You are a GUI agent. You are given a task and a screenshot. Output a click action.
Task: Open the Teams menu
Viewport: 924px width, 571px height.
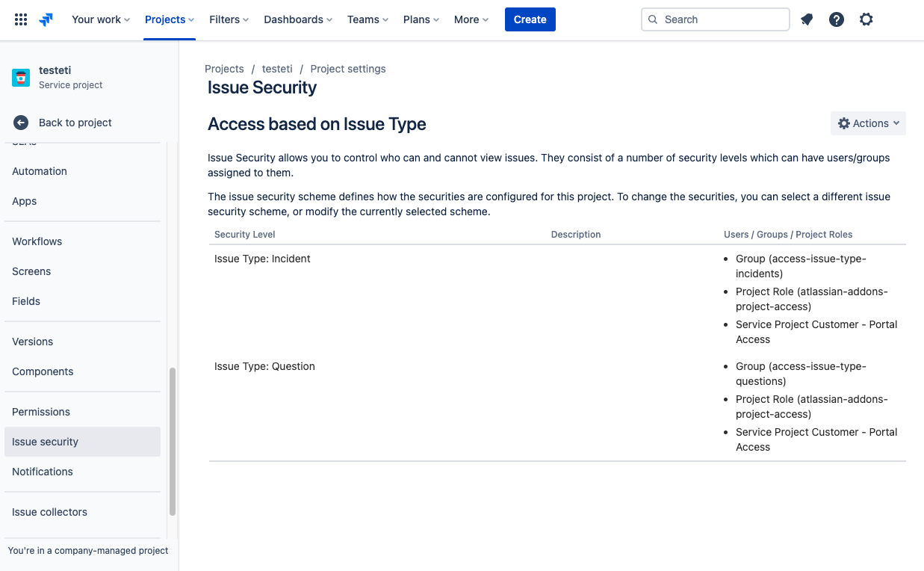(368, 19)
